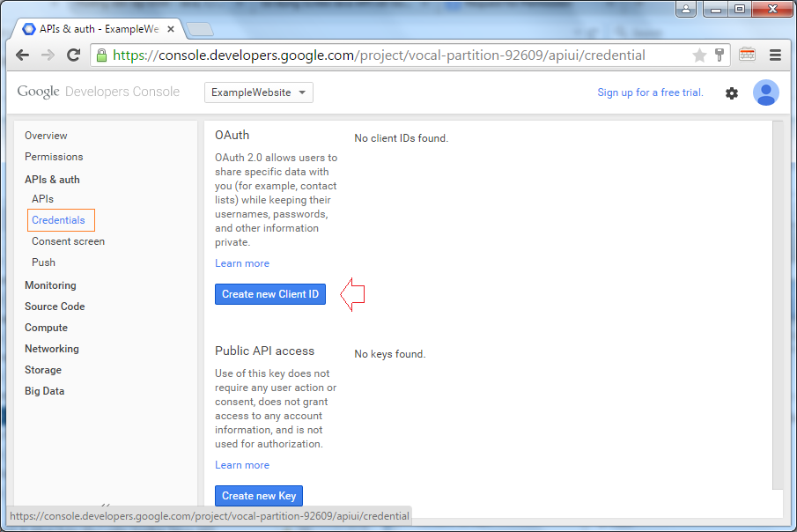Click the Google Developers Console logo
Viewport: 797px width, 532px height.
[x=98, y=92]
